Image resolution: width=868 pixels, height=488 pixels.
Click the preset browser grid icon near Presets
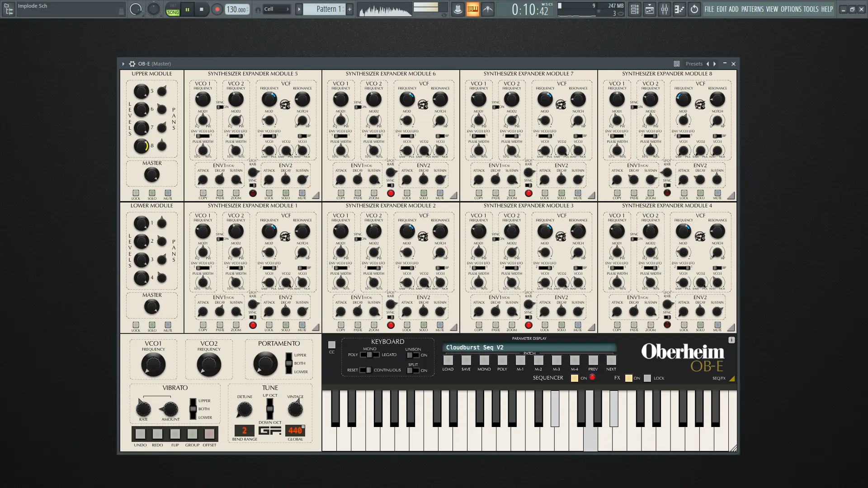[677, 64]
